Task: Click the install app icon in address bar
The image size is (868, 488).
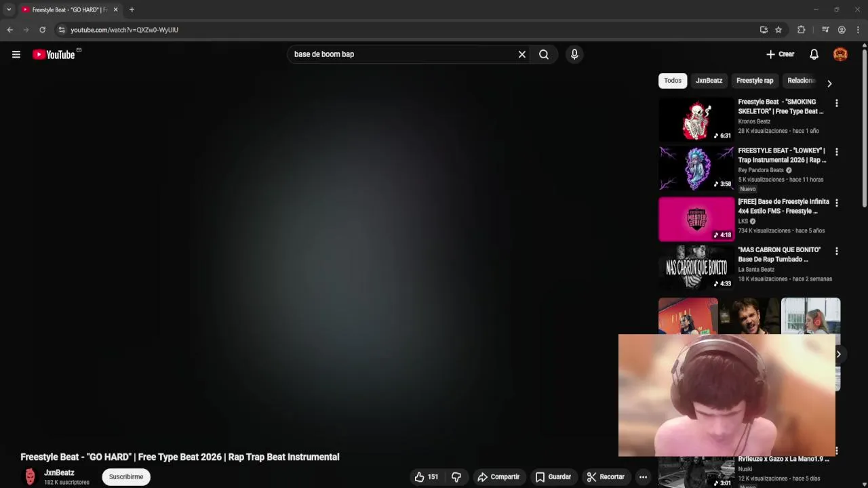Action: tap(764, 30)
